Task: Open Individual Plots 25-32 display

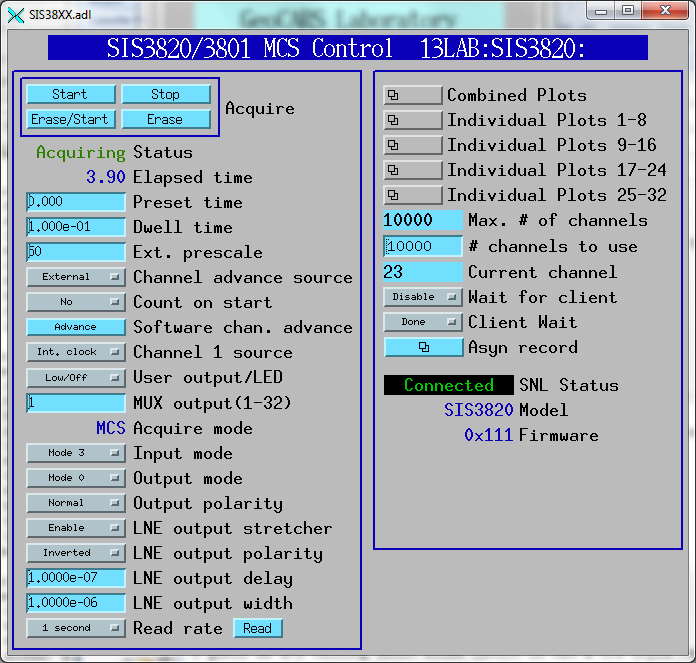Action: pyautogui.click(x=412, y=195)
